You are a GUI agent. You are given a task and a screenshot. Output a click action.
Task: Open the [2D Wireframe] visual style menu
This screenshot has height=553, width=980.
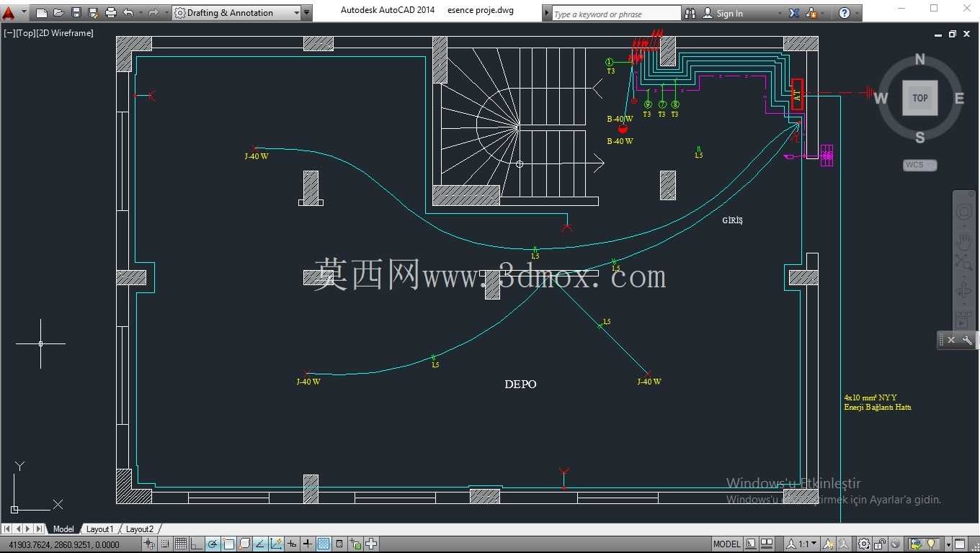click(x=65, y=33)
